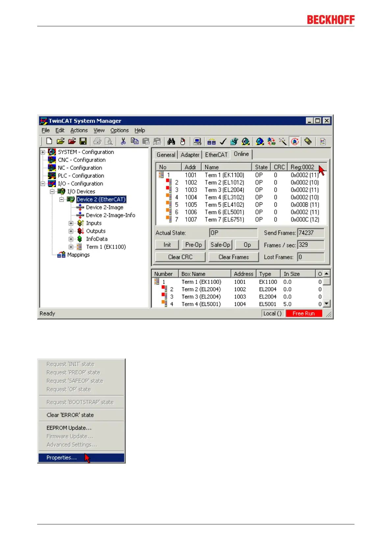Switch to the General tab
Viewport: 392px width, 554px height.
pyautogui.click(x=166, y=155)
